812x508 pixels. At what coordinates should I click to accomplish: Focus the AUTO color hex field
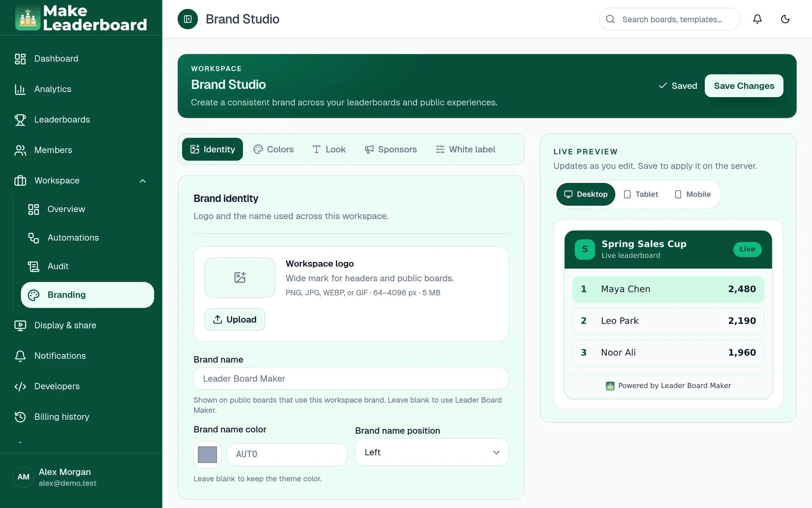(x=287, y=454)
